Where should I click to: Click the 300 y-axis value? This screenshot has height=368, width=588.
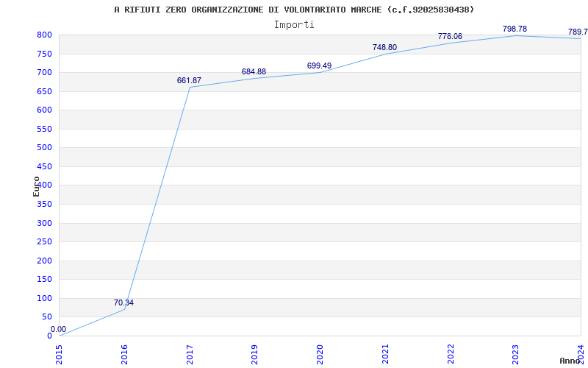44,223
